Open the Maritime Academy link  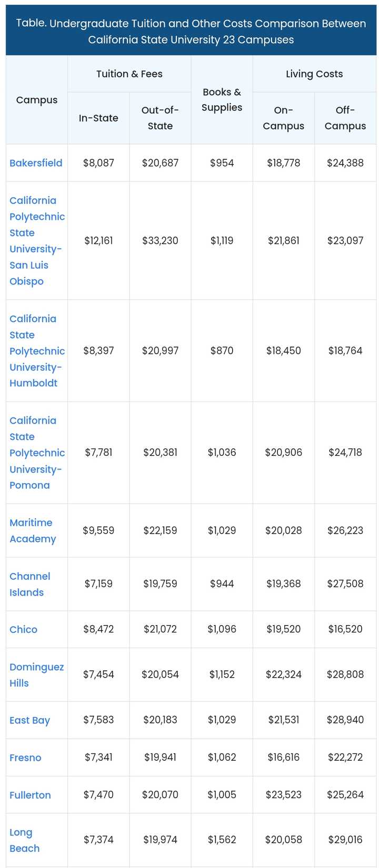(x=32, y=530)
